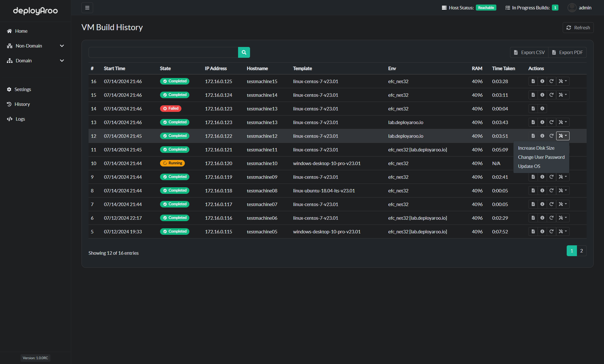Click the info icon for testmachine08
Screen dimensions: 604x364
(542, 191)
